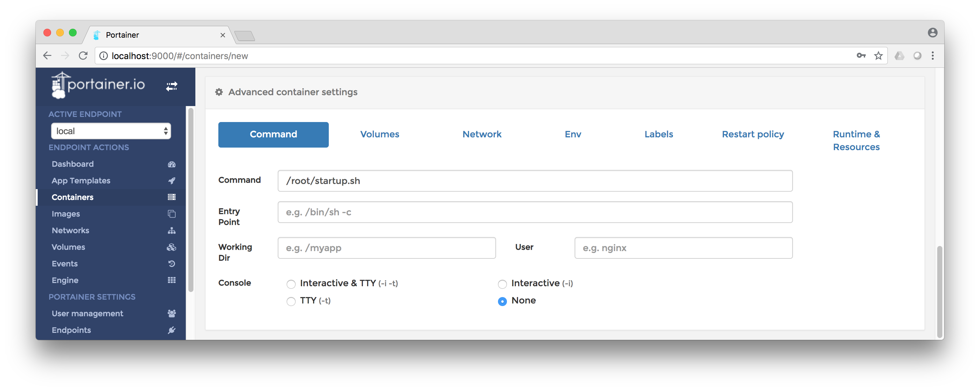Image resolution: width=980 pixels, height=391 pixels.
Task: Click the Events history icon
Action: tap(171, 264)
